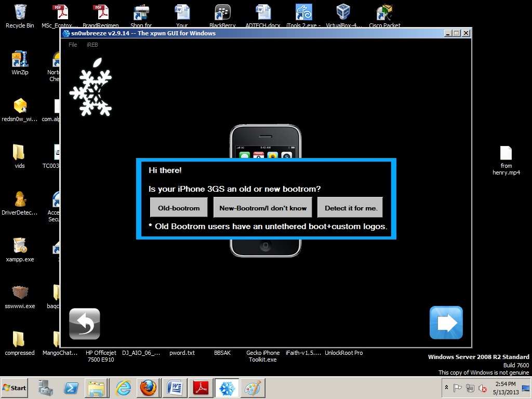Open the iREB menu in sn0wbreeze
The height and width of the screenshot is (399, 532).
[92, 45]
